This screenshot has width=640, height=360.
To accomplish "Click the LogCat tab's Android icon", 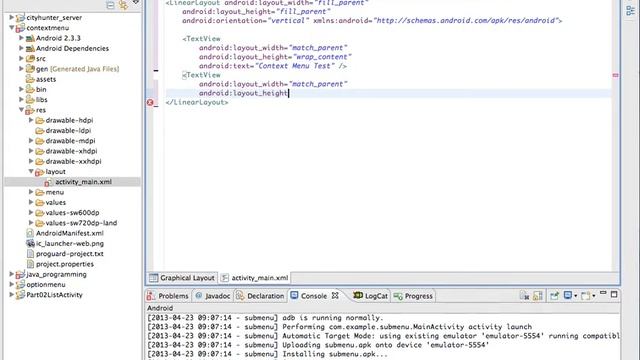I will point(358,295).
